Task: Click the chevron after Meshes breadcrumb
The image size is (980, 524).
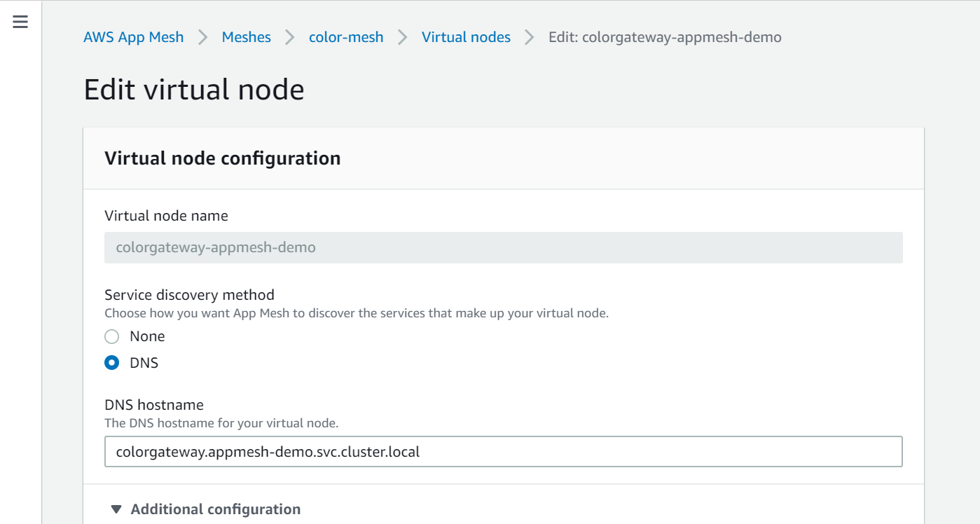Action: [290, 37]
